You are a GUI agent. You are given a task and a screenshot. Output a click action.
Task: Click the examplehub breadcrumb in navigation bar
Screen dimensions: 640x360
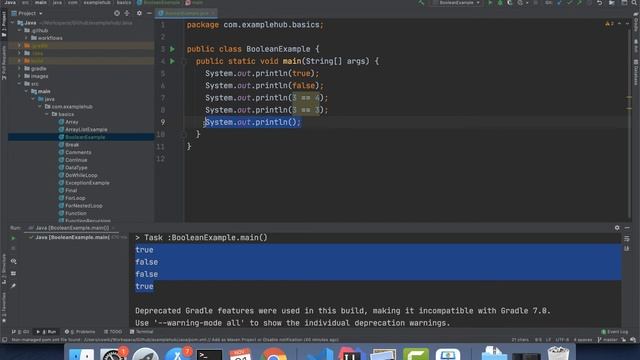[x=97, y=2]
